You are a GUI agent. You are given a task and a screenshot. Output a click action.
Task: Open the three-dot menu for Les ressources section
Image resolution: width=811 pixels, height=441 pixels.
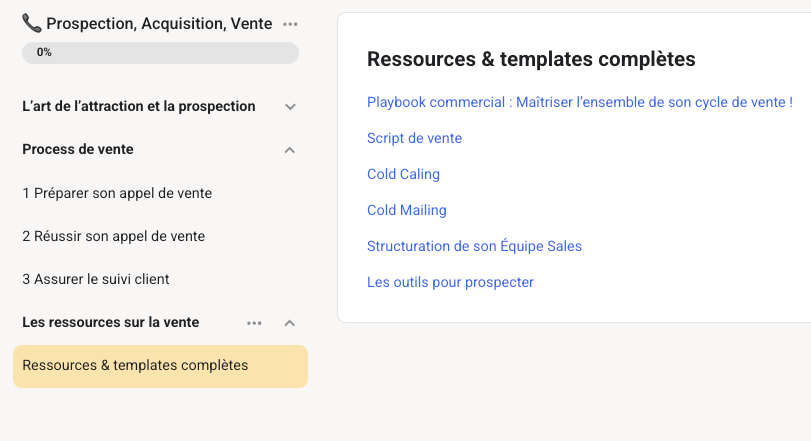coord(255,323)
